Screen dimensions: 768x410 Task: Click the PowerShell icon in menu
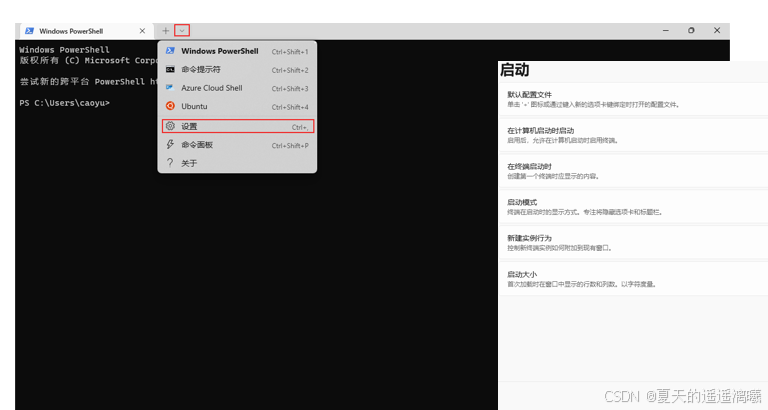(170, 50)
